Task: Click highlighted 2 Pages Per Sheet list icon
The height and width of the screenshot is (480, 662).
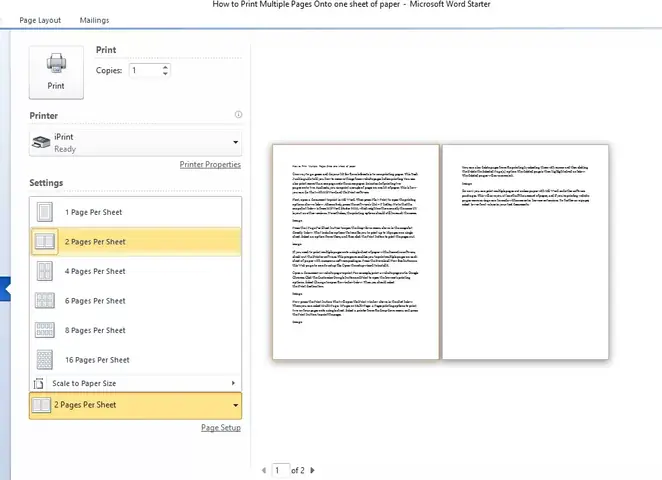Action: pyautogui.click(x=44, y=241)
